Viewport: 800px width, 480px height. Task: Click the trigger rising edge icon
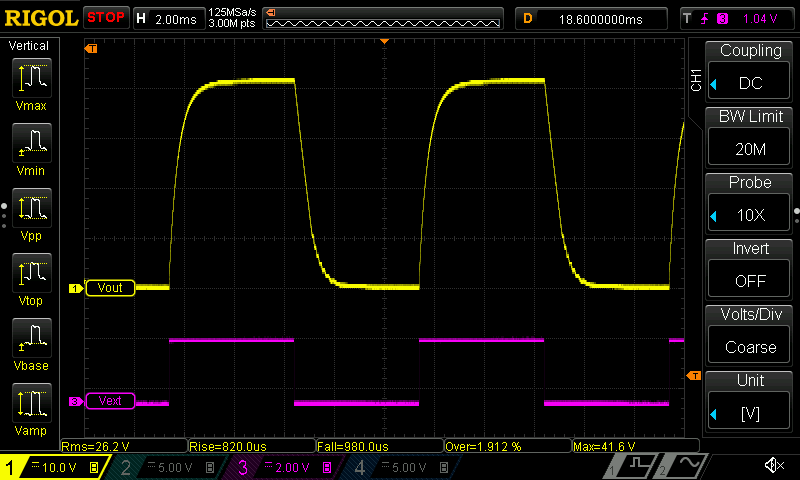click(705, 19)
